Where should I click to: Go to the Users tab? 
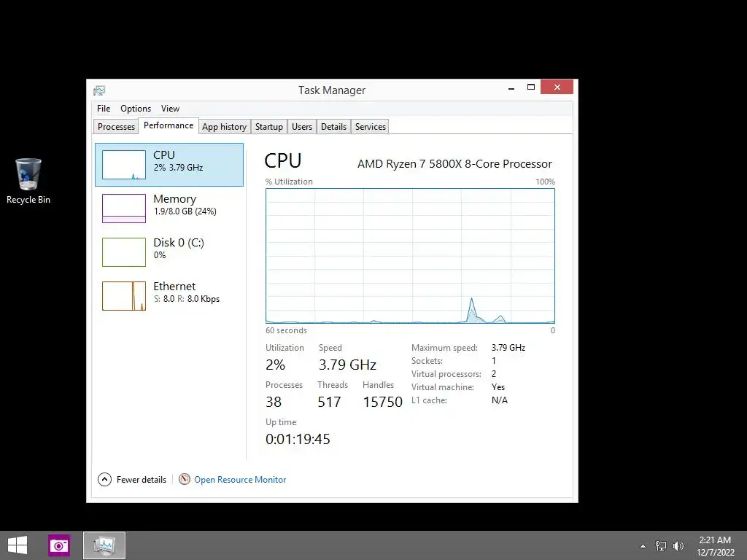[302, 127]
